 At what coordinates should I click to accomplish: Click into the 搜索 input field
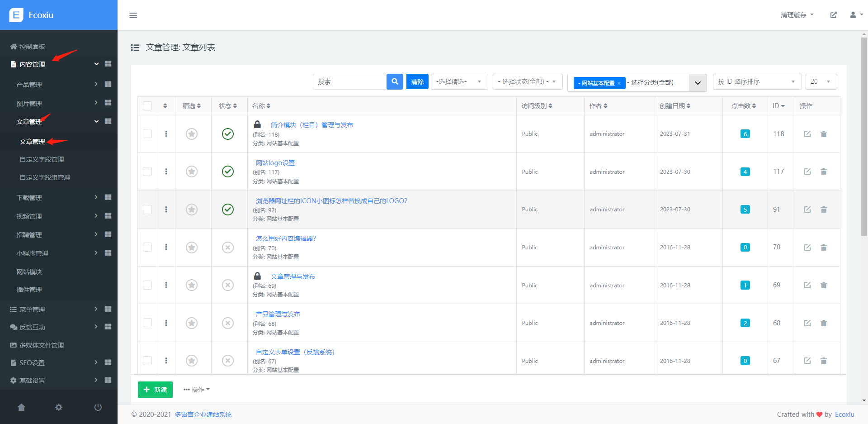tap(349, 82)
